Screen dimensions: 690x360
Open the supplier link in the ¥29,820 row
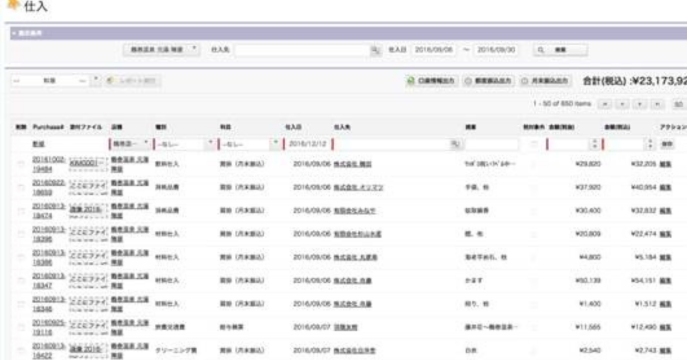coord(352,164)
